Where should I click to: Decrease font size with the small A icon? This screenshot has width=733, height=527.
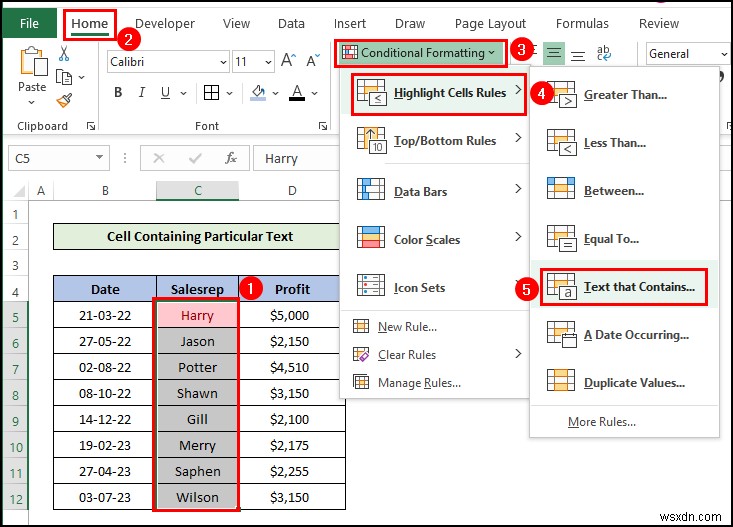(x=313, y=60)
